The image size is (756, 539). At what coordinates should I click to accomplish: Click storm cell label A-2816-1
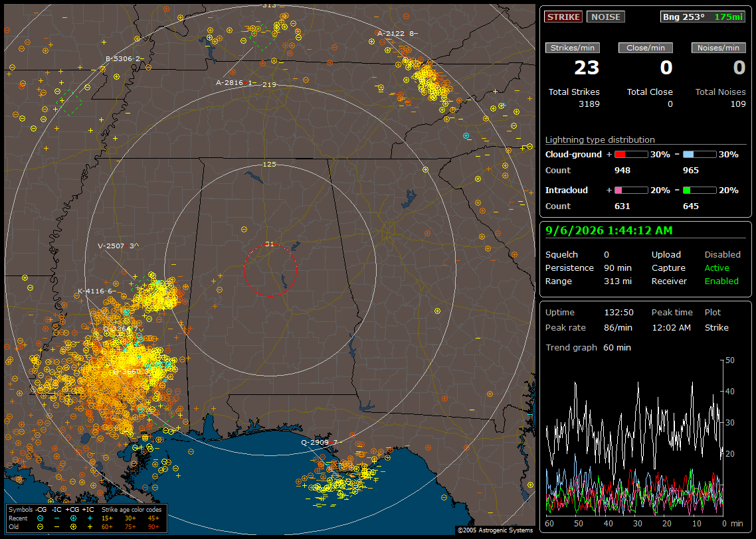pos(234,83)
